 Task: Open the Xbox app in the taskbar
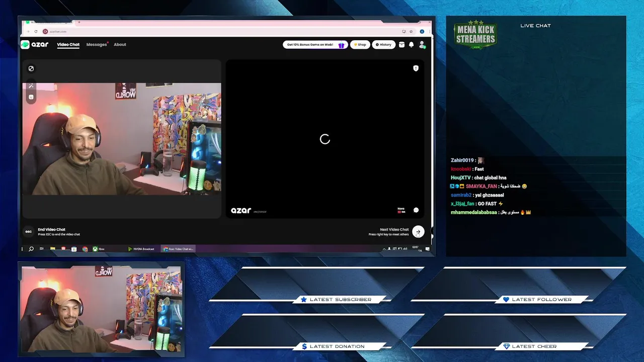click(x=99, y=249)
